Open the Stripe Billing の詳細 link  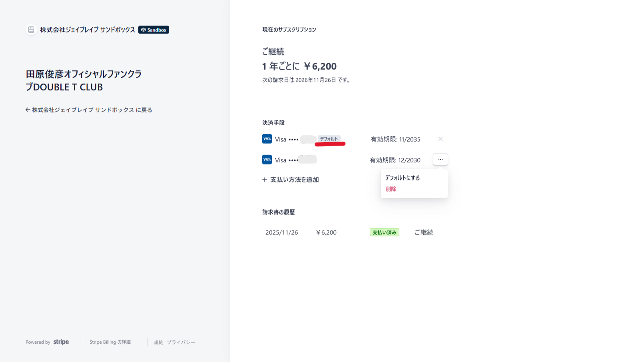click(110, 342)
